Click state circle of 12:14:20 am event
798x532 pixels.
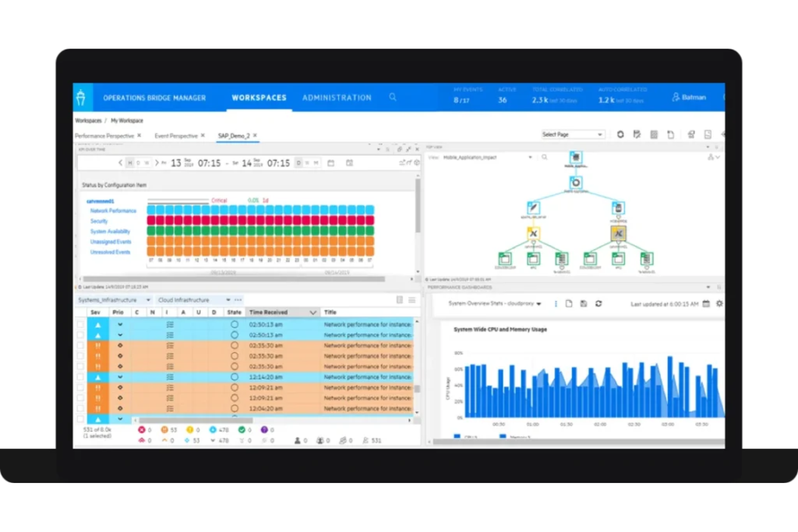pos(234,377)
